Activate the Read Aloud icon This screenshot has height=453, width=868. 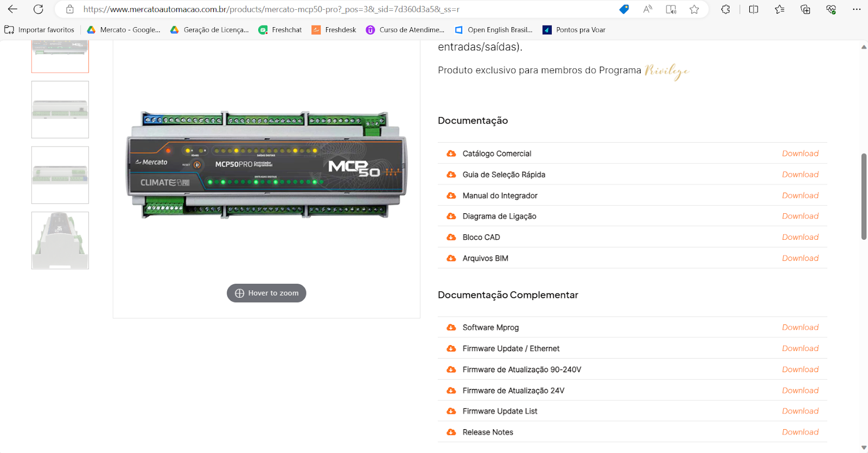click(648, 9)
